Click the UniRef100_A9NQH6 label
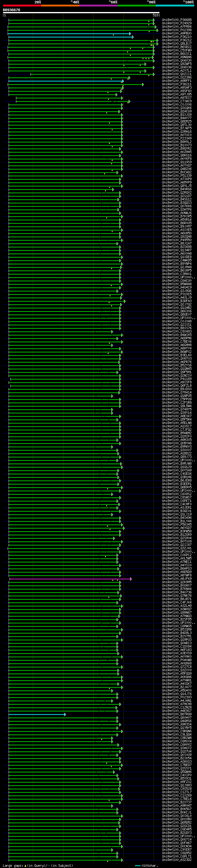Image resolution: width=197 pixels, height=868 pixels. 177,57
